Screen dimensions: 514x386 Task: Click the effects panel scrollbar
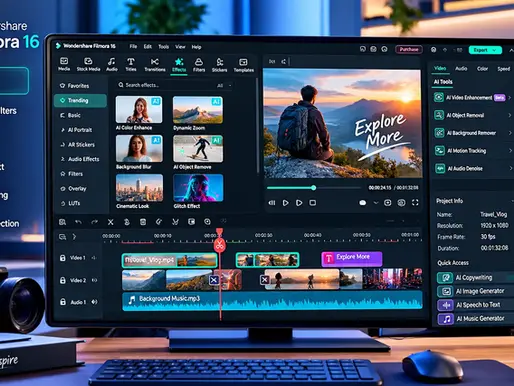point(258,126)
